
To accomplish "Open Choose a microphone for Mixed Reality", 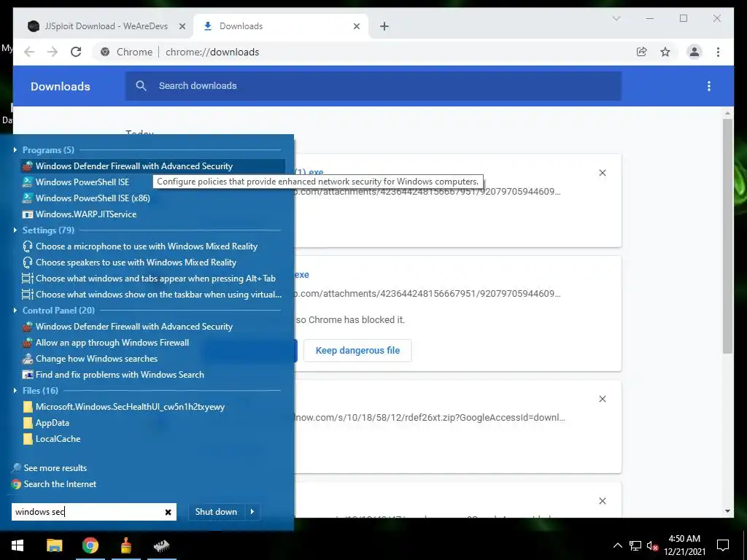I will pyautogui.click(x=146, y=246).
